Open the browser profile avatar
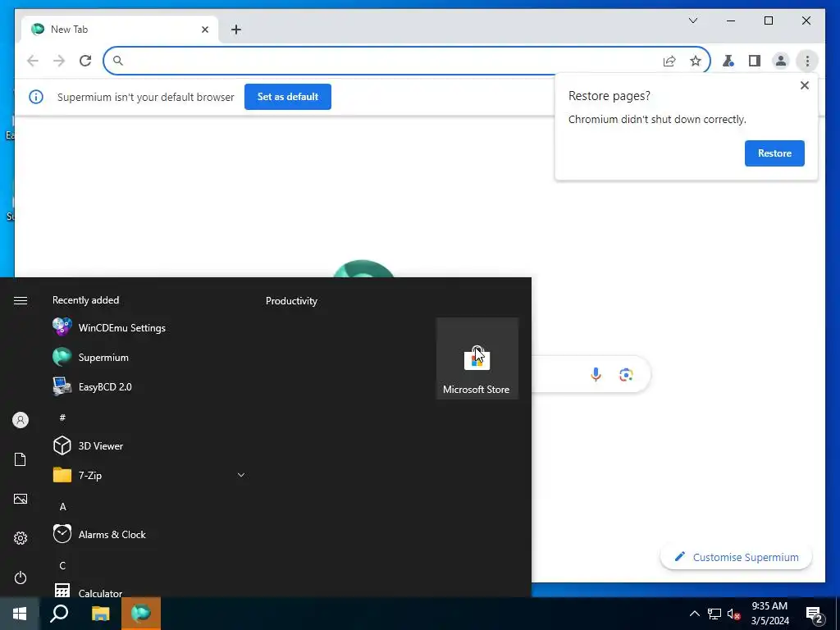Screen dimensions: 840x630 point(781,61)
